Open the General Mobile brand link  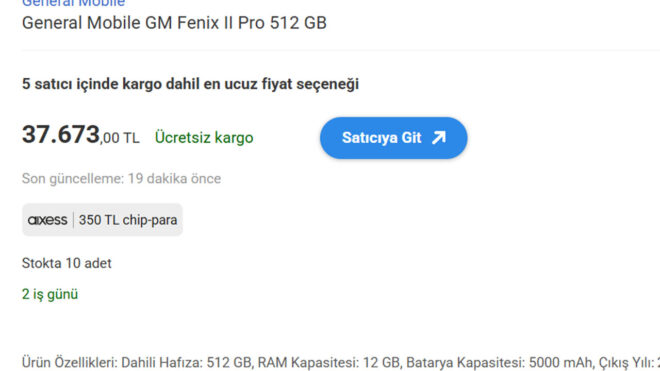pos(73,3)
